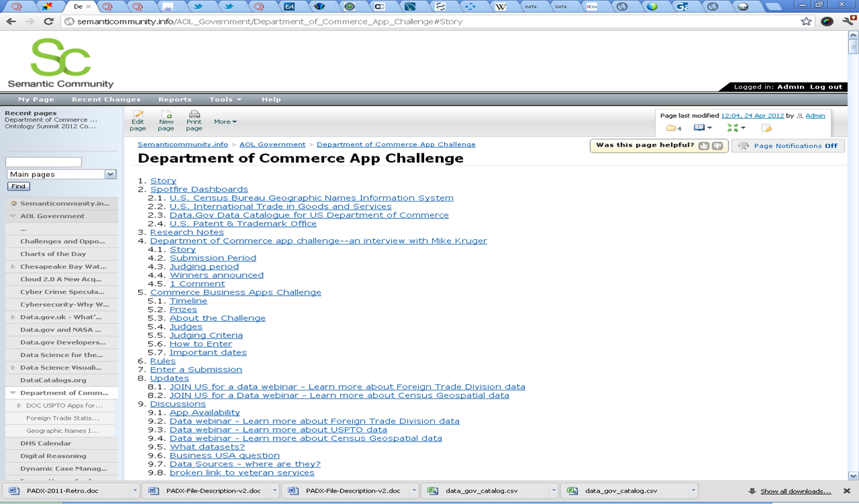Viewport: 859px width, 504px height.
Task: Open the Semanticommunity.info breadcrumb link
Action: click(183, 144)
